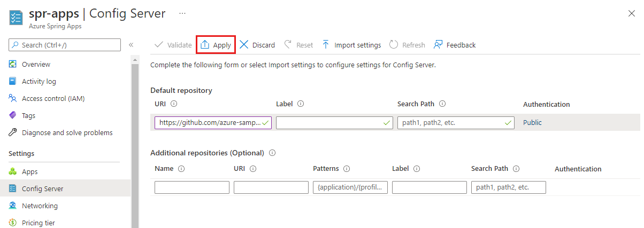Click the Access control (IAM) icon

(x=13, y=98)
